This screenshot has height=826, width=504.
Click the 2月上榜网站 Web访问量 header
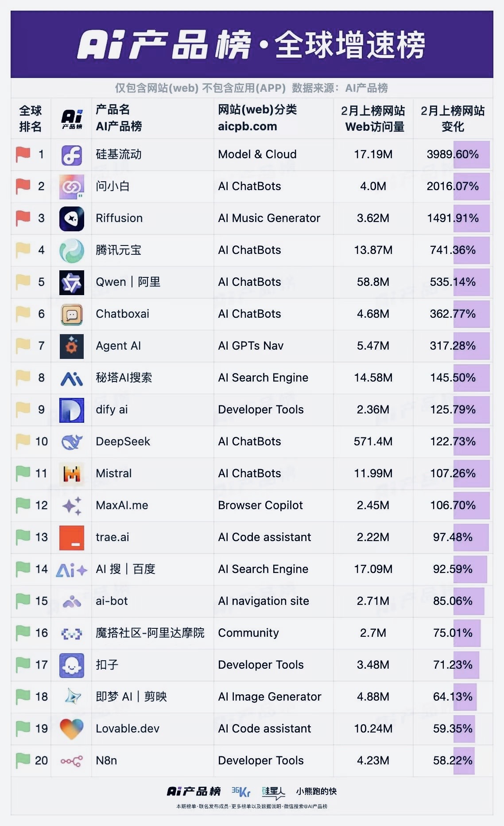click(x=373, y=118)
